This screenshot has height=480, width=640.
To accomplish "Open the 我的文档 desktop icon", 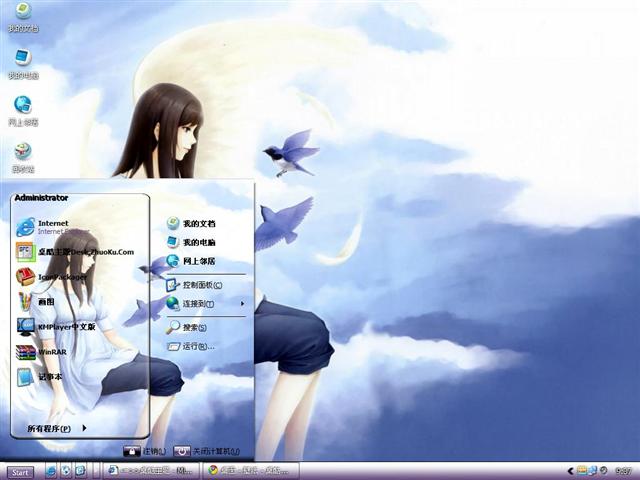I will [x=23, y=17].
